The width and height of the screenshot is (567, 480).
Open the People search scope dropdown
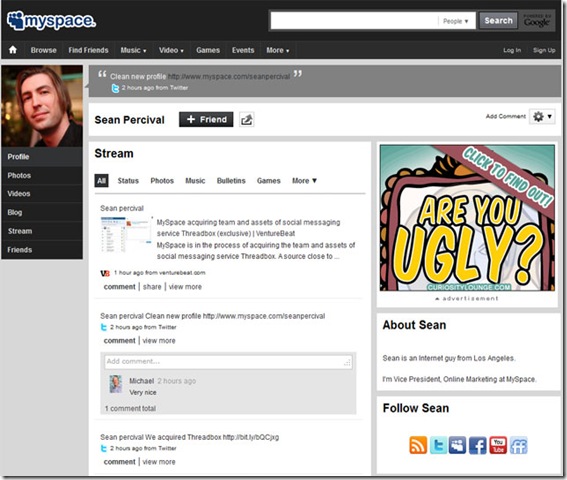[456, 21]
